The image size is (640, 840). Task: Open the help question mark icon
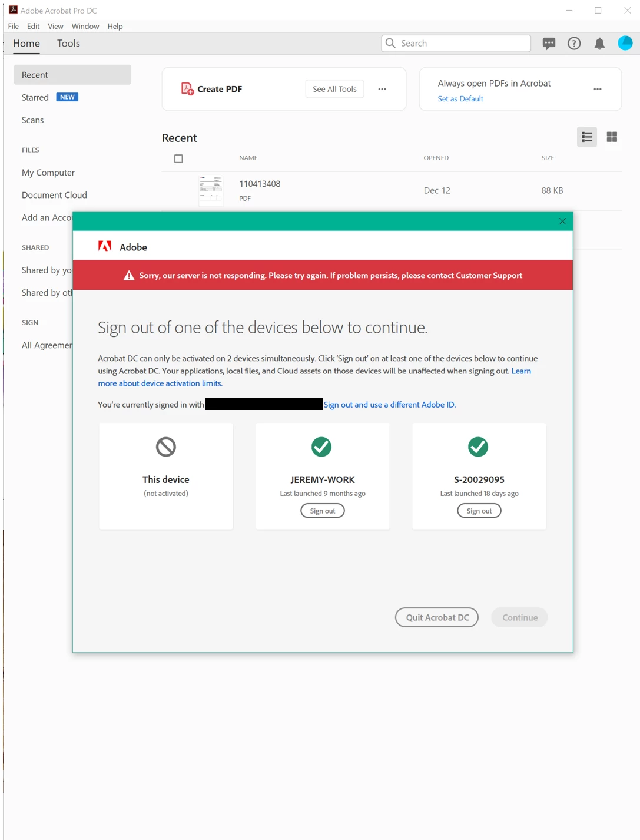(x=574, y=44)
